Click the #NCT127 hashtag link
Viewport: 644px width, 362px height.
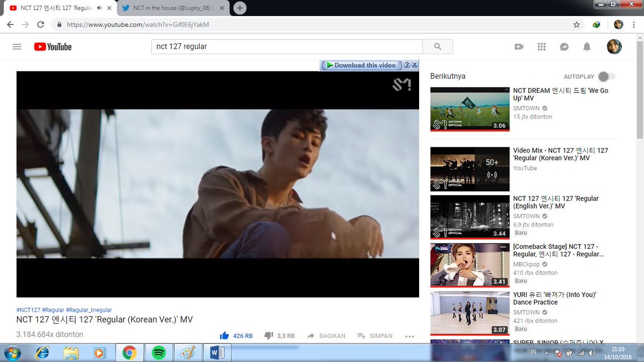tap(28, 310)
